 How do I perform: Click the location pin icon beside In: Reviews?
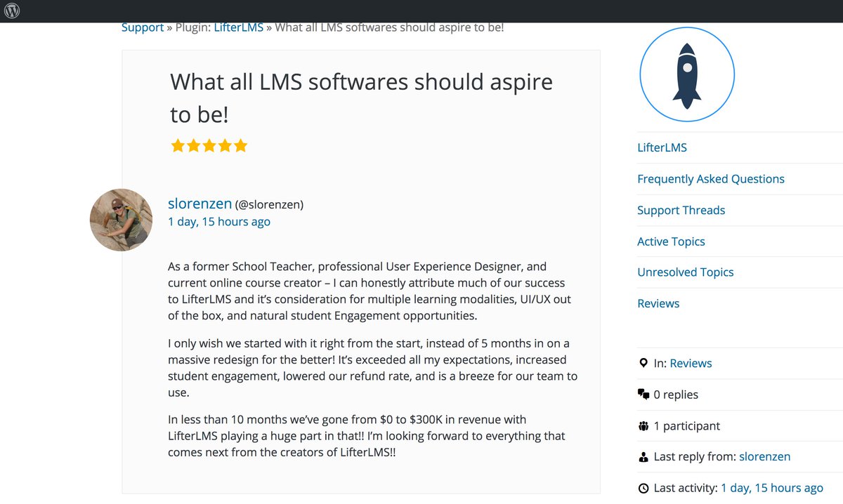click(643, 363)
